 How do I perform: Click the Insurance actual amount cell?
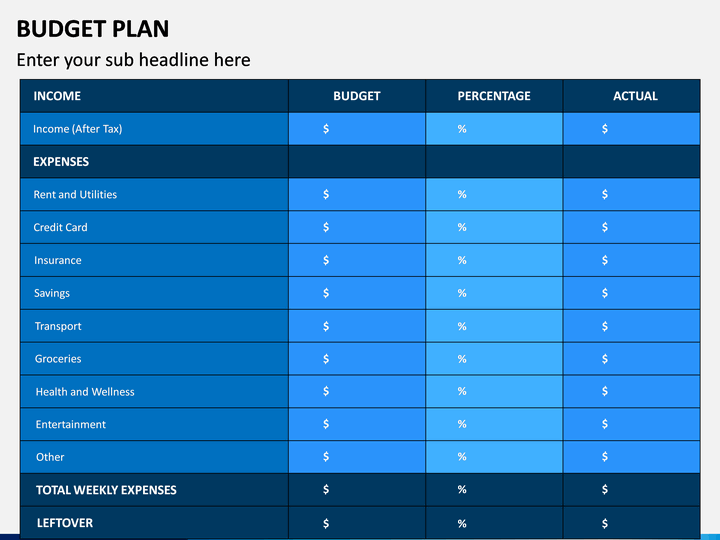[631, 260]
